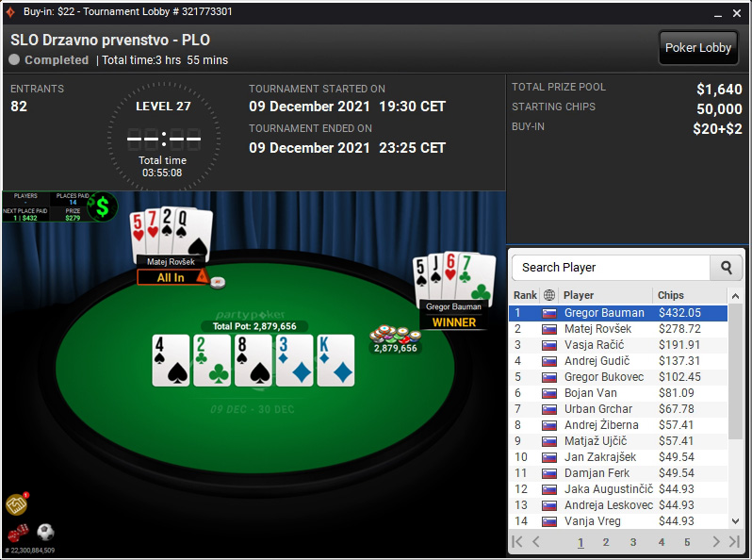The image size is (752, 560).
Task: Jump to first page of player list
Action: coord(517,542)
